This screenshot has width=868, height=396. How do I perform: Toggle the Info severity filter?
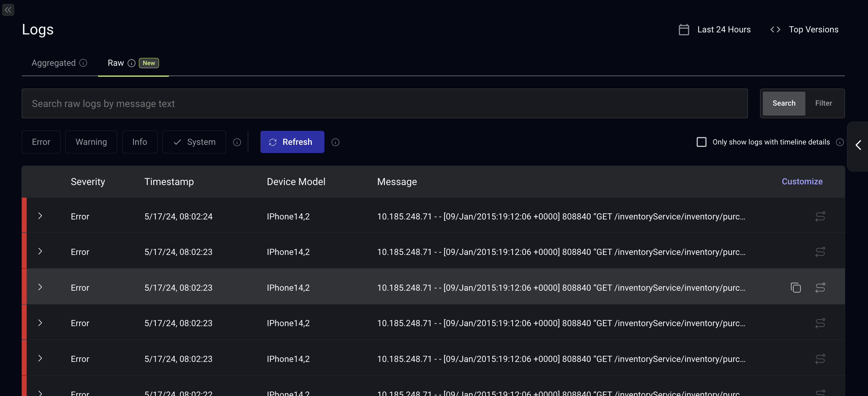point(140,142)
